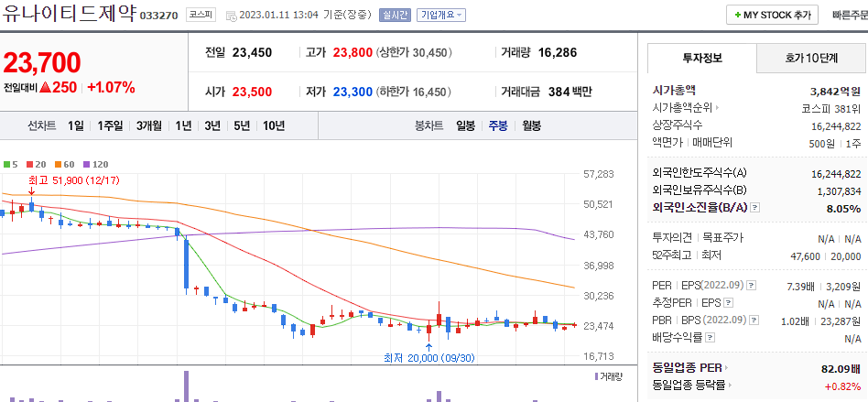Image resolution: width=868 pixels, height=402 pixels.
Task: Click the 거래량 value 16,286
Action: [x=558, y=52]
